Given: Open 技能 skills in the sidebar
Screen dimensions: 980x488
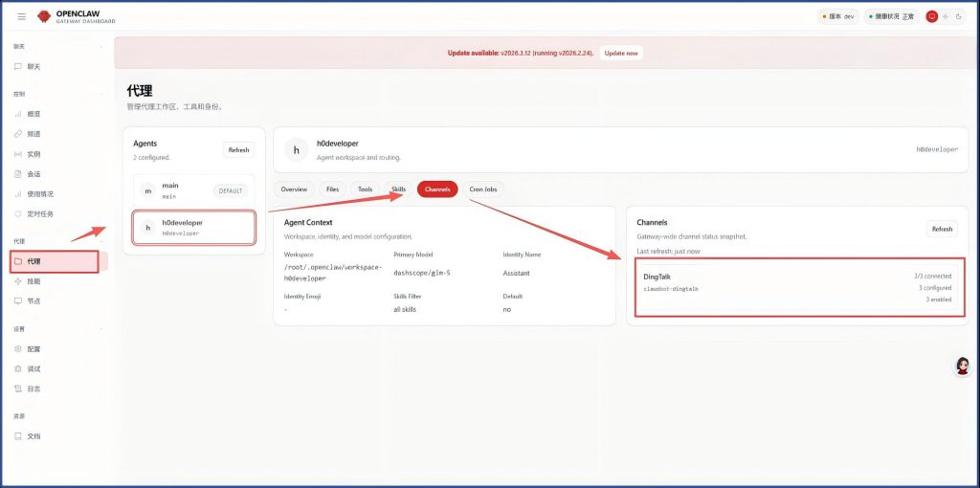Looking at the screenshot, I should (33, 281).
